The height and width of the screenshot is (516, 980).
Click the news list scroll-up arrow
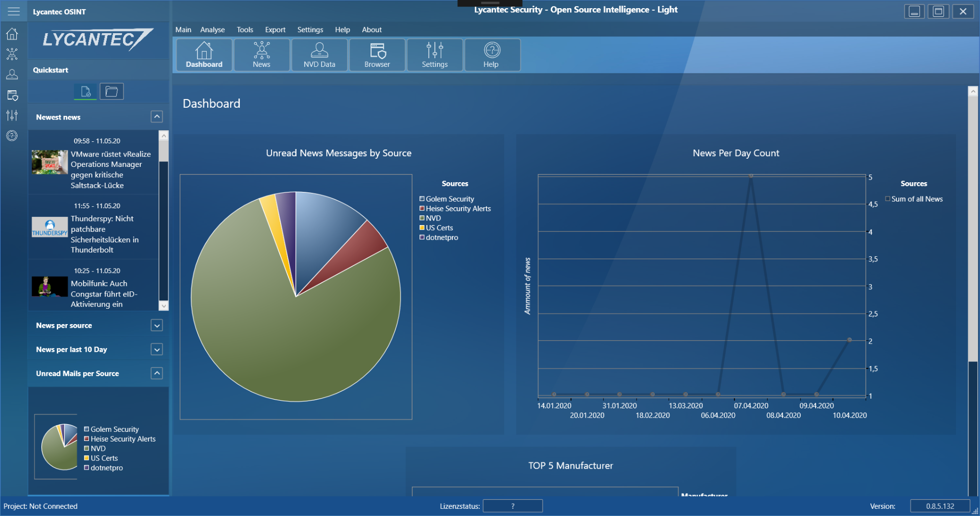pyautogui.click(x=164, y=136)
